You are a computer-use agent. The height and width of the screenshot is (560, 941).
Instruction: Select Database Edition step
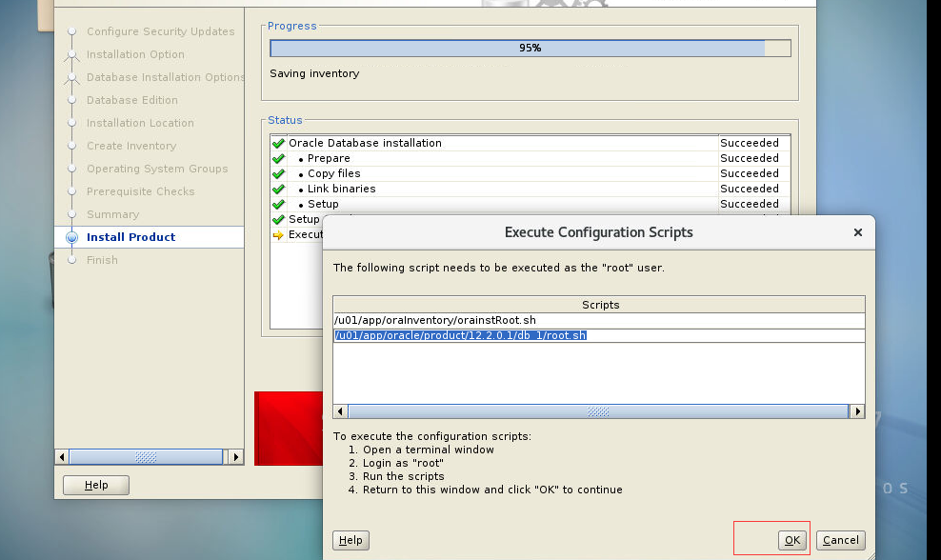click(132, 100)
